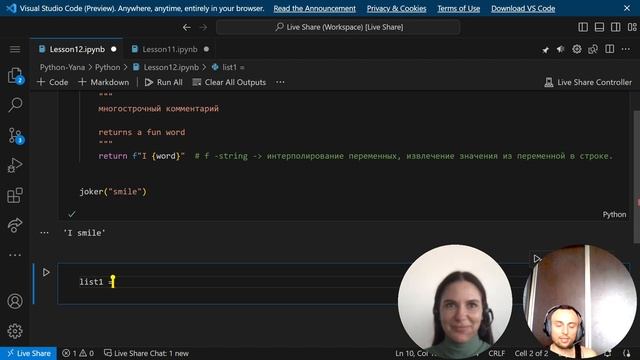This screenshot has width=640, height=360.
Task: Open more notebook toolbar actions
Action: coord(280,82)
